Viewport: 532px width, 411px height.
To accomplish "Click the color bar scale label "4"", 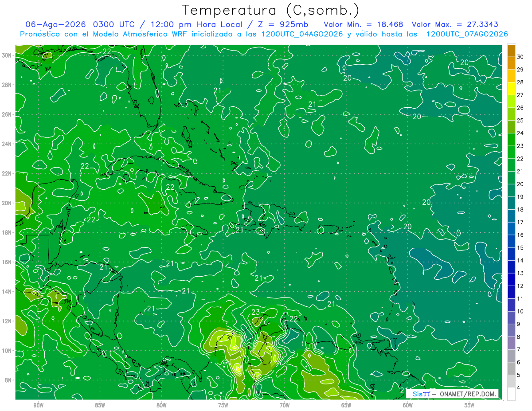I will pyautogui.click(x=520, y=388).
